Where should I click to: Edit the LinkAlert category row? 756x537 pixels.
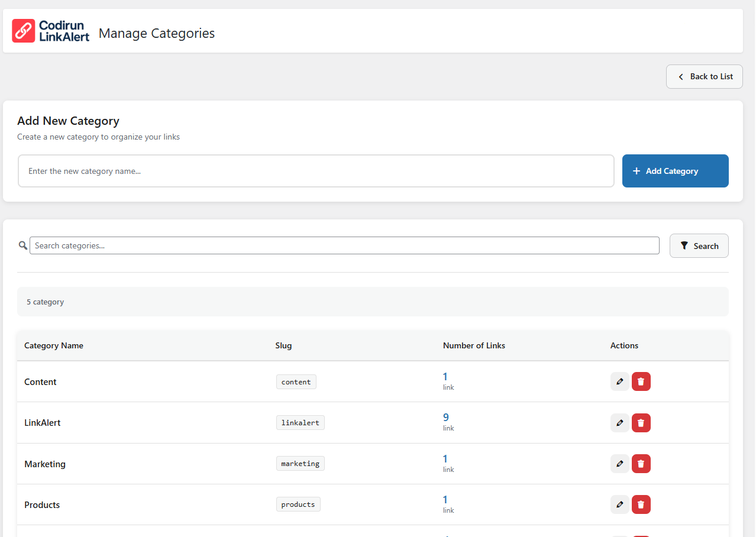[x=619, y=423]
